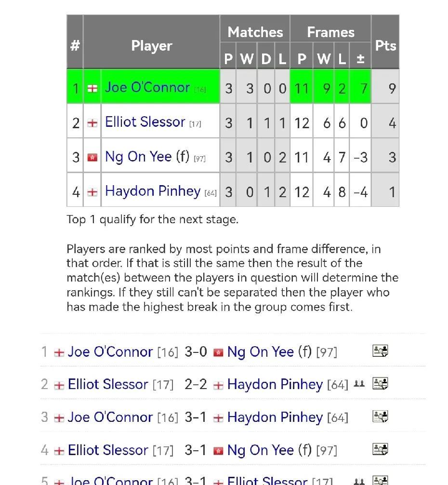This screenshot has width=448, height=485.
Task: Open match details icon for Slessor–Pinhey match
Action: (380, 384)
